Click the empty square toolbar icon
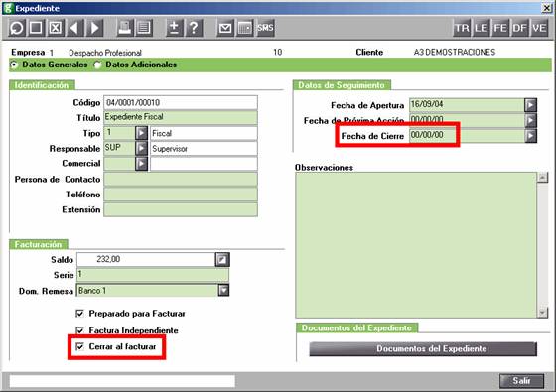This screenshot has height=392, width=556. [36, 28]
